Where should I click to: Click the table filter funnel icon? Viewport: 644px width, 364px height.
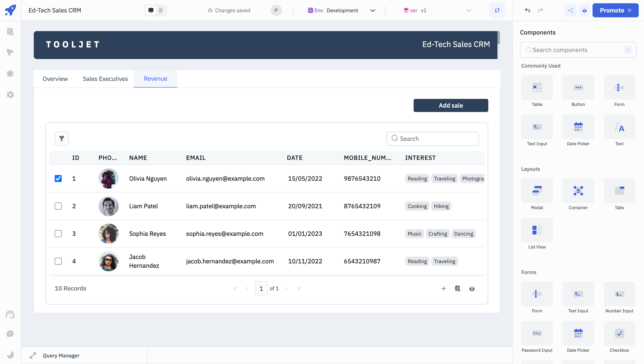62,138
